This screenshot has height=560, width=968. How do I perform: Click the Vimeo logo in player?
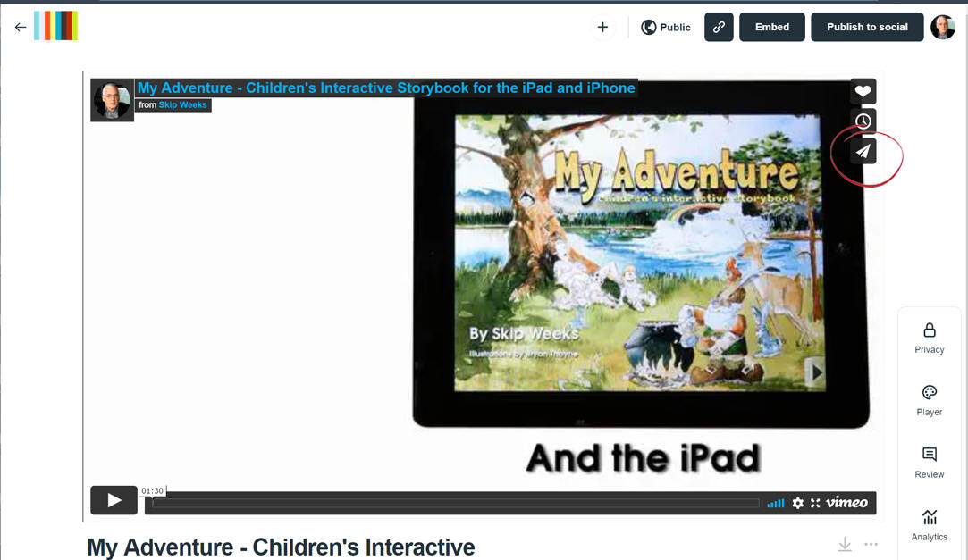click(846, 503)
